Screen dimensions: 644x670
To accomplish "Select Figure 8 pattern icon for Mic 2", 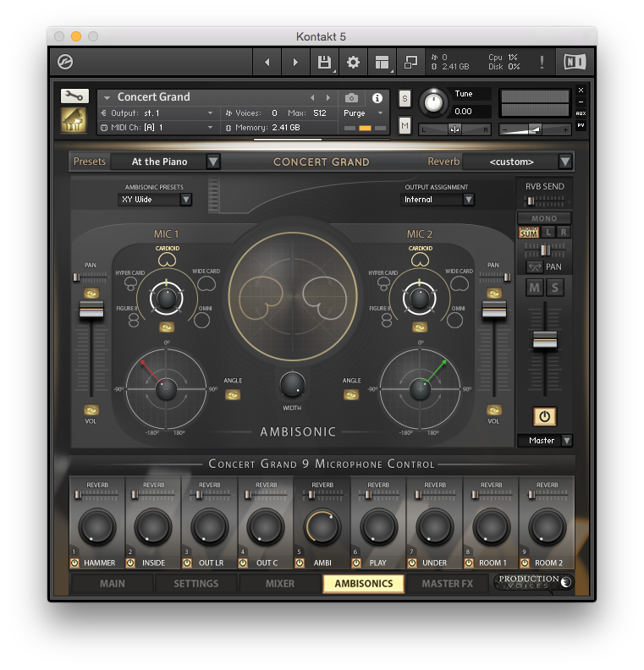I will pyautogui.click(x=387, y=320).
